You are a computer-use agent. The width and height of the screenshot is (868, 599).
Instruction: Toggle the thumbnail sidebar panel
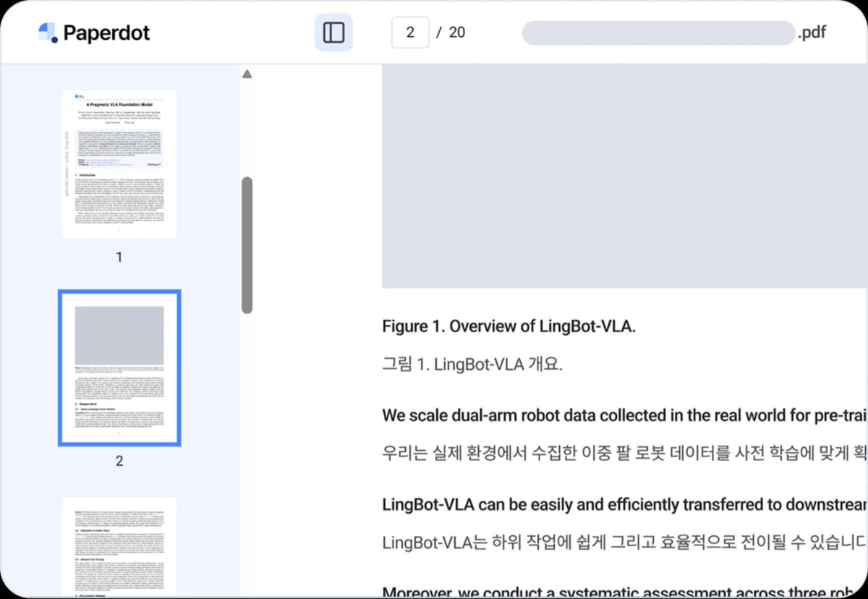(333, 33)
